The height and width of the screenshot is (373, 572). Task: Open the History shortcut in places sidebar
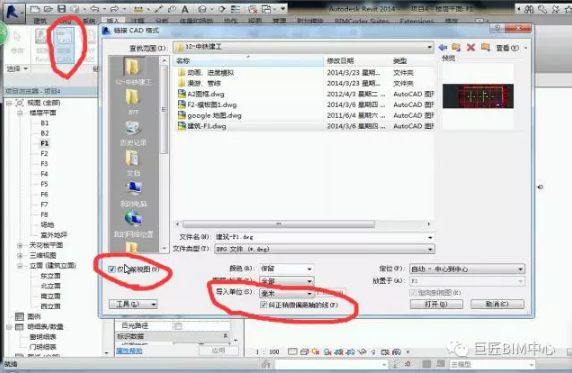tap(133, 133)
